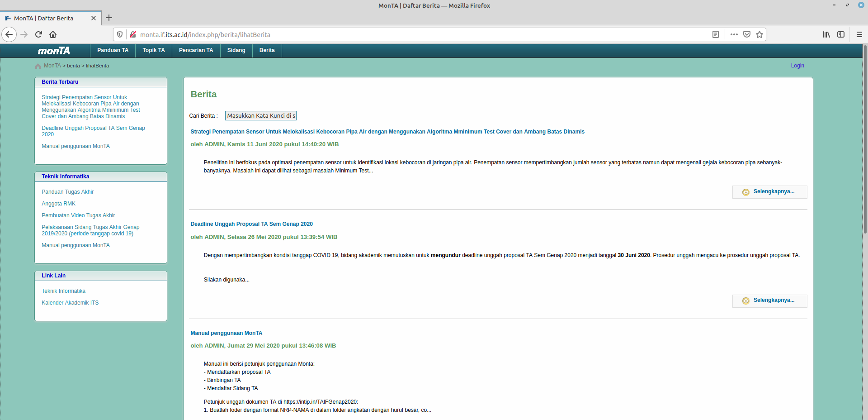Open Pembuatan Video Tugas Akhir
This screenshot has width=868, height=420.
pos(78,215)
